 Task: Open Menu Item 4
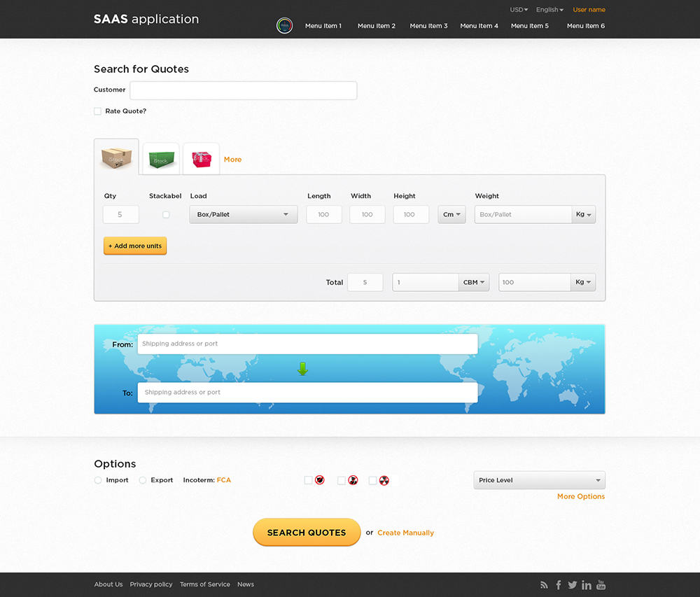(x=479, y=26)
